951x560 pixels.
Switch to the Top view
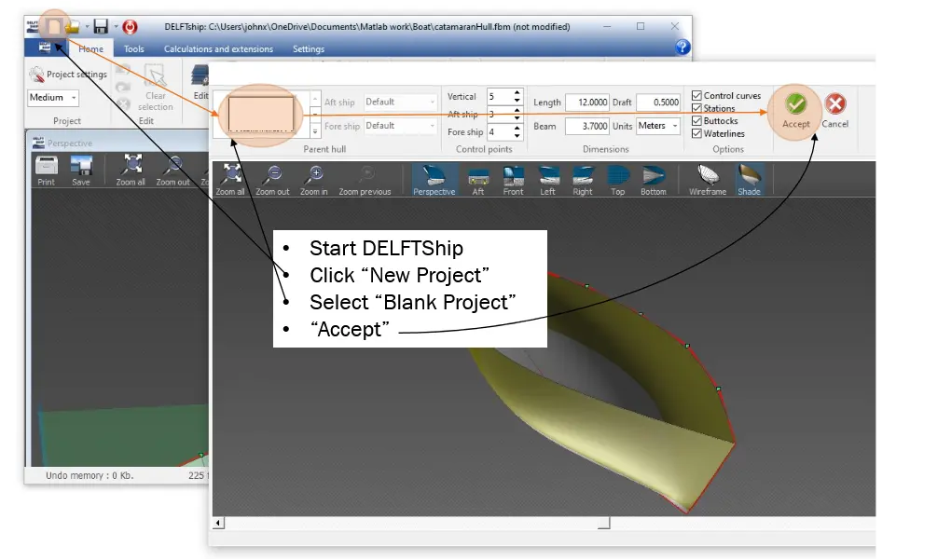point(617,180)
